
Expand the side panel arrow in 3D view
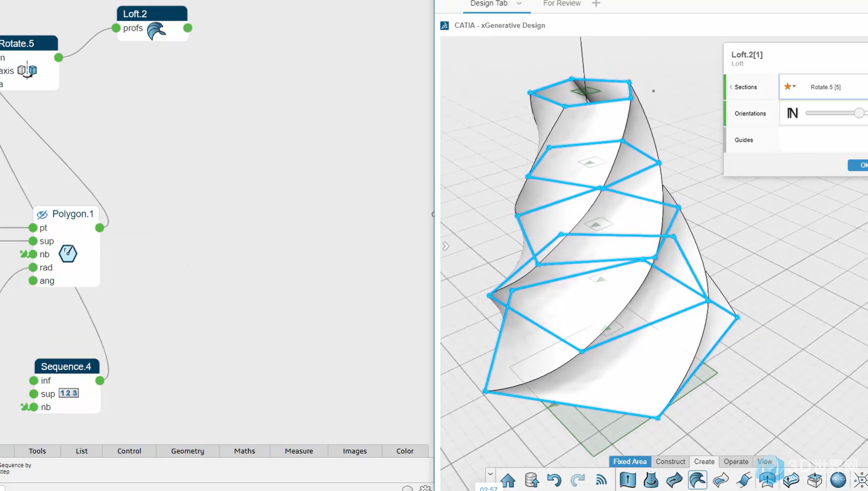(446, 246)
